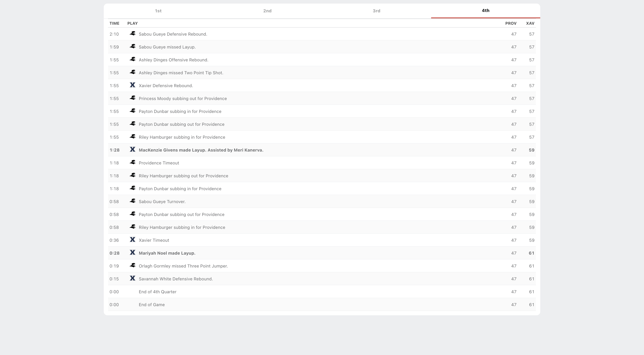Select the 3rd quarter tab
This screenshot has width=644, height=355.
tap(376, 11)
